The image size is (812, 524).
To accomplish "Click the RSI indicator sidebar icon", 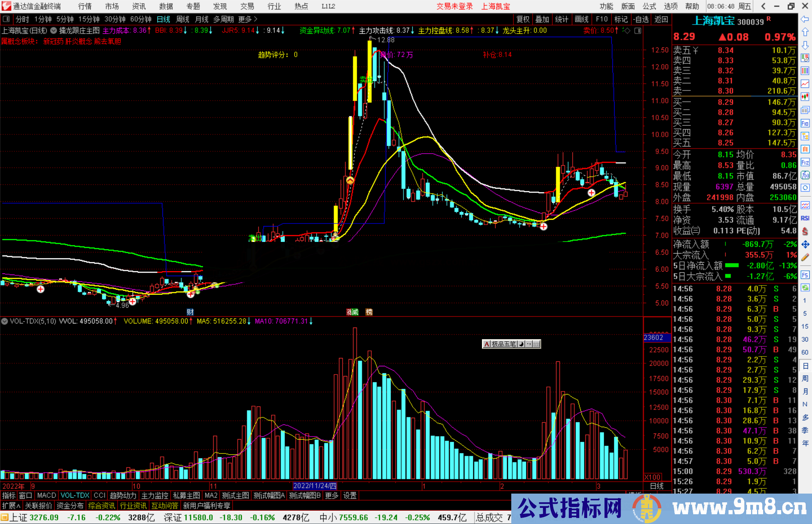I will pos(805,218).
